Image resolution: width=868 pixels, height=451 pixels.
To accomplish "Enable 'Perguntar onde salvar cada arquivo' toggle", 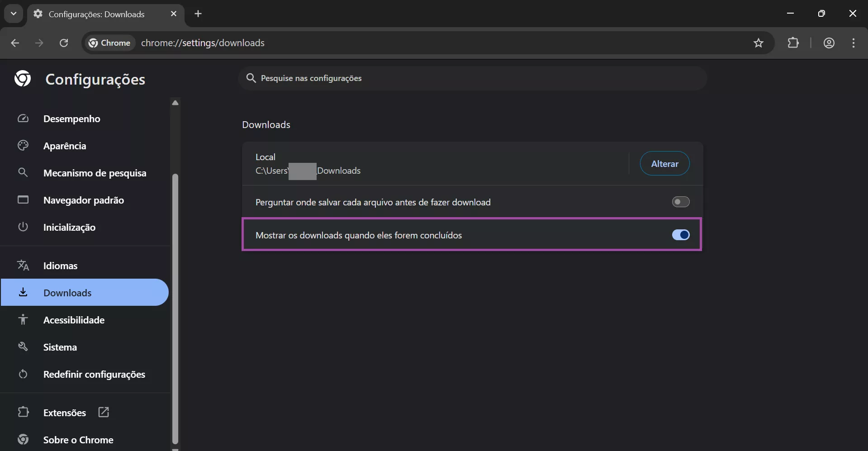I will coord(680,202).
